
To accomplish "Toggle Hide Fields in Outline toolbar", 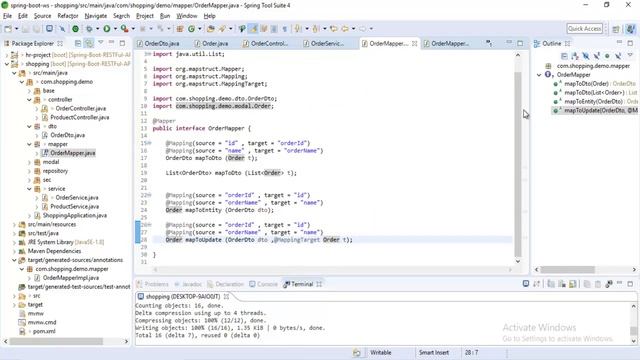I will pos(586,56).
